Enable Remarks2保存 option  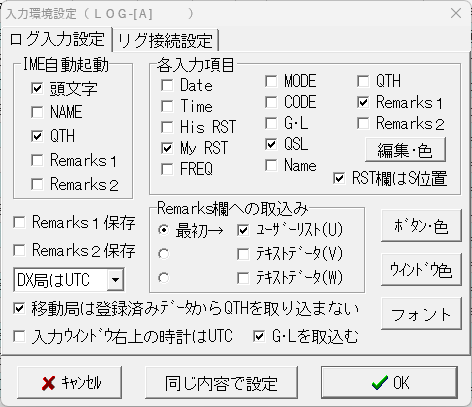click(19, 250)
